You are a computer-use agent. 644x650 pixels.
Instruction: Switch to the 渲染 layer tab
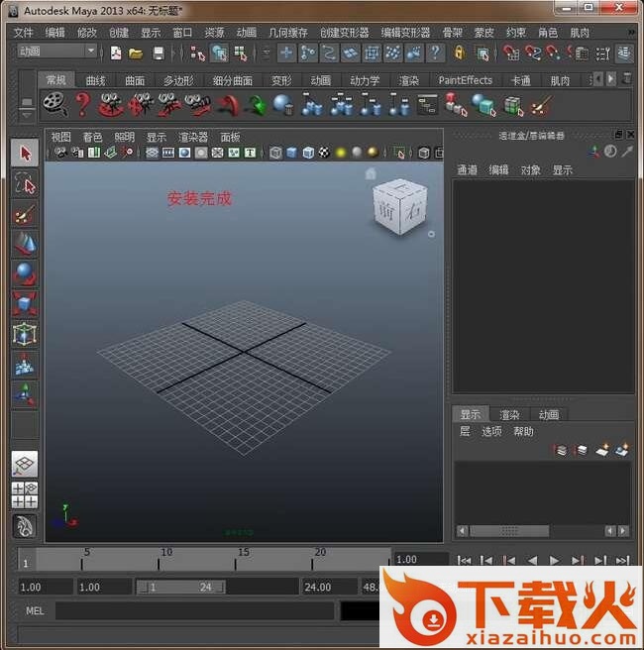pyautogui.click(x=509, y=414)
